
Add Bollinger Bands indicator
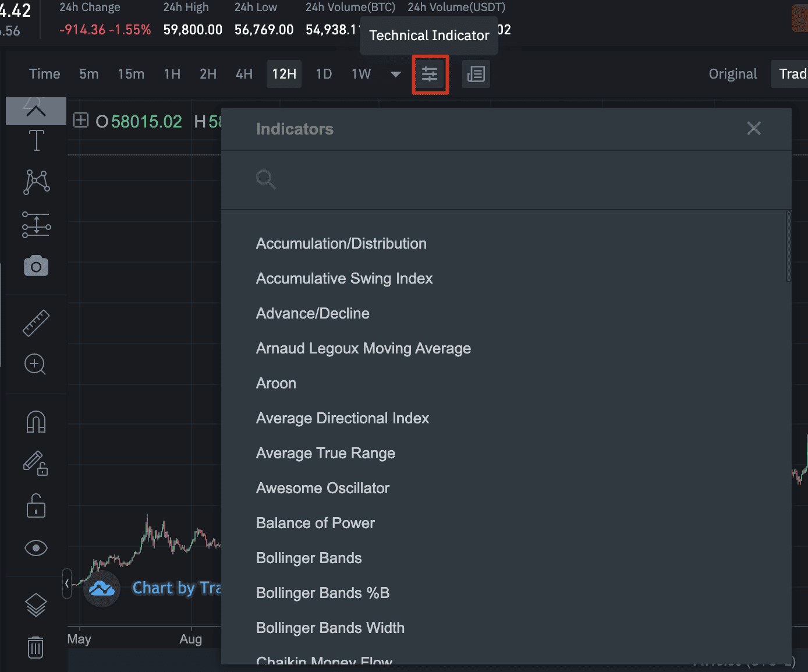pos(309,558)
